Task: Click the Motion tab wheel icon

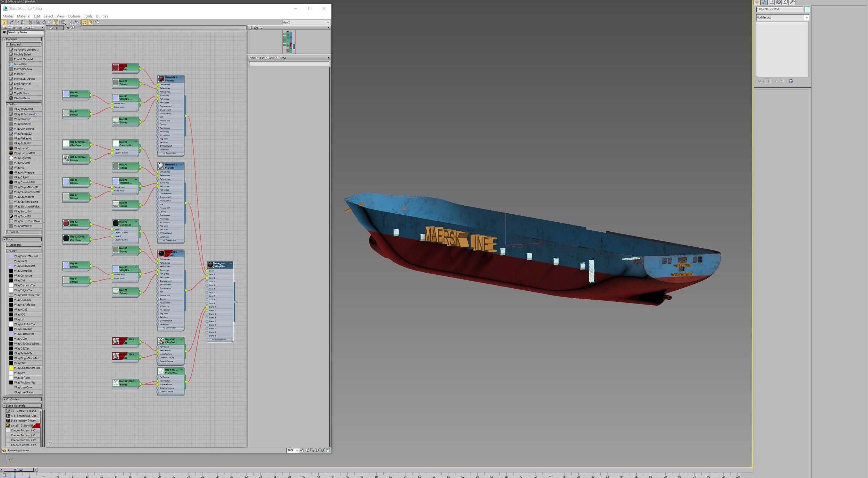Action: click(778, 2)
